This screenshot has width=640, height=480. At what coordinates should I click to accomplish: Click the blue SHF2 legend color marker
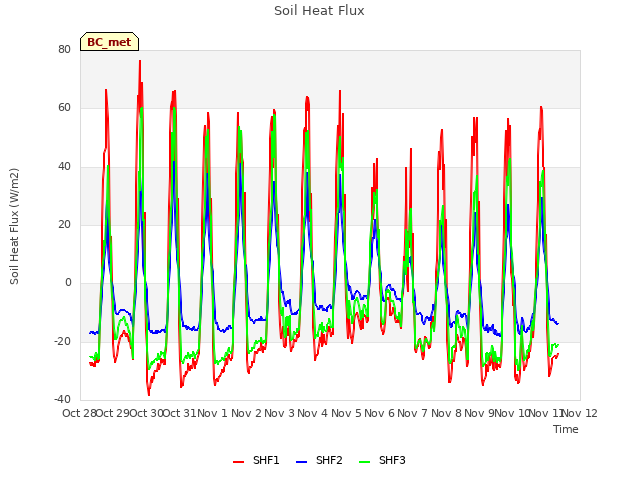pyautogui.click(x=301, y=462)
